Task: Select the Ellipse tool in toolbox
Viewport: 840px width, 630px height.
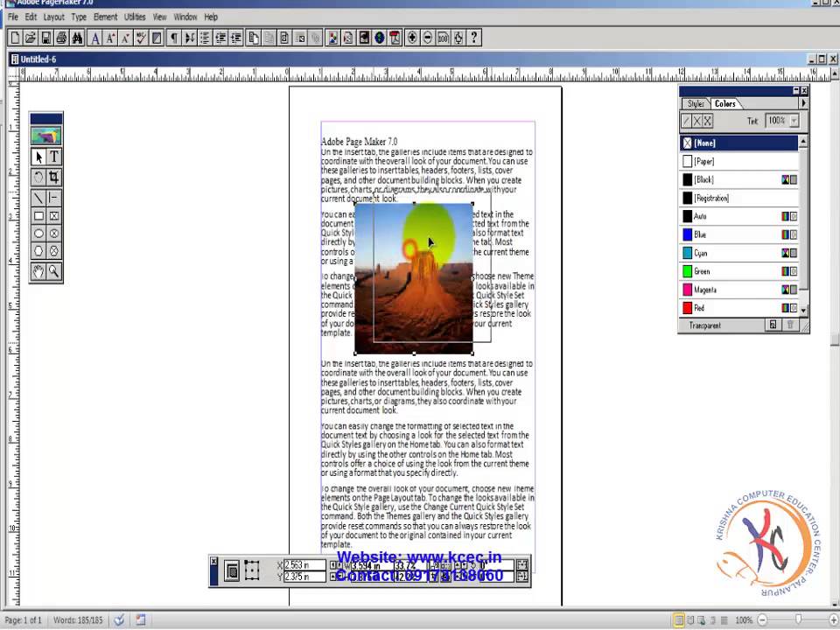Action: pos(38,234)
